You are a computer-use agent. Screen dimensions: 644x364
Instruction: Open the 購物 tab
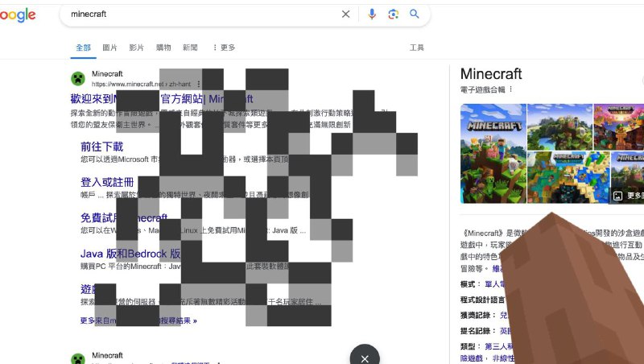(x=163, y=48)
